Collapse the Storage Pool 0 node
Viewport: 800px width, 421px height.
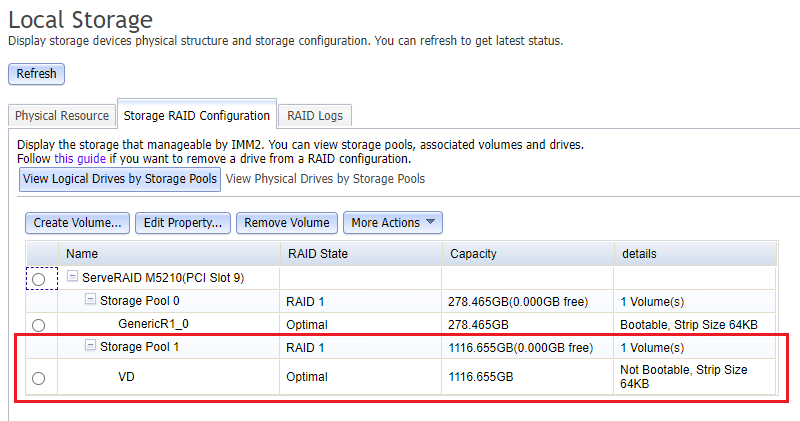[x=90, y=300]
